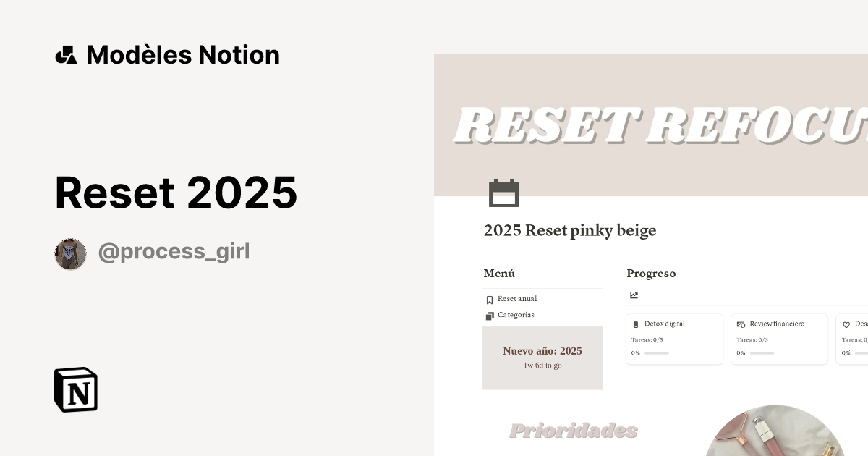Select the heart icon on the rightmost card
Viewport: 868px width, 456px height.
coord(846,324)
